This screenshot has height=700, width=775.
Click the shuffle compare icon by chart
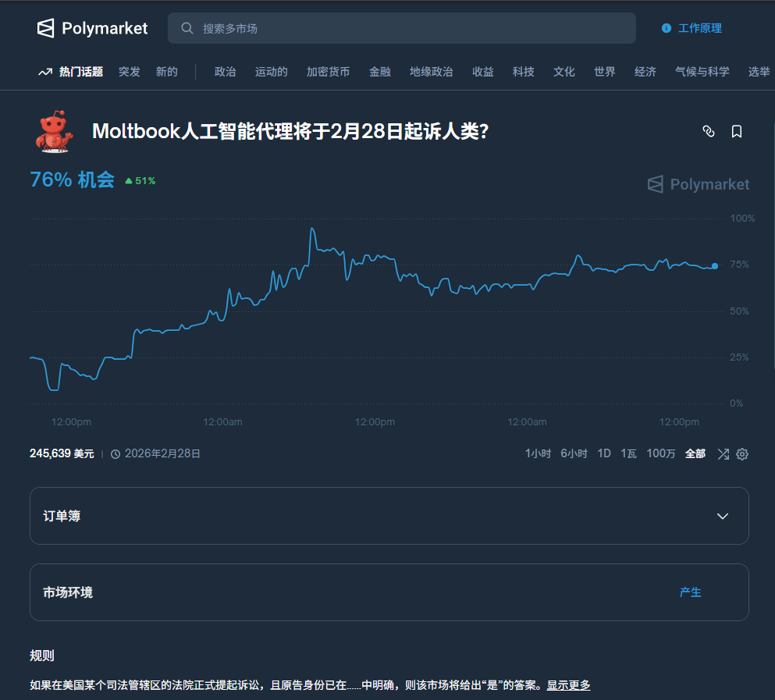[x=723, y=454]
